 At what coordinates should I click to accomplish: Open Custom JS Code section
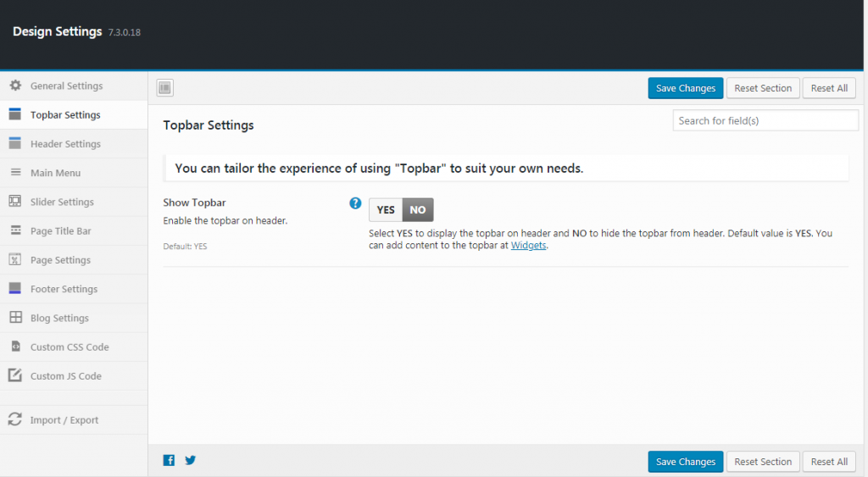pyautogui.click(x=74, y=376)
